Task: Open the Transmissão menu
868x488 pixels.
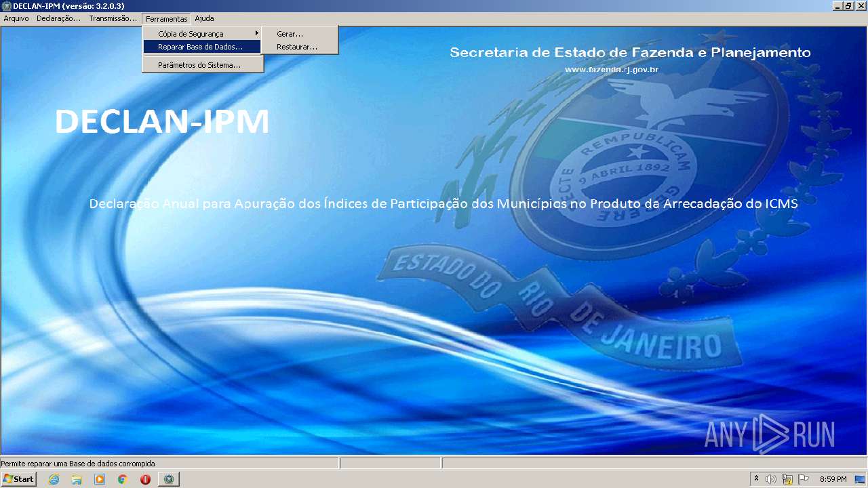Action: coord(113,19)
